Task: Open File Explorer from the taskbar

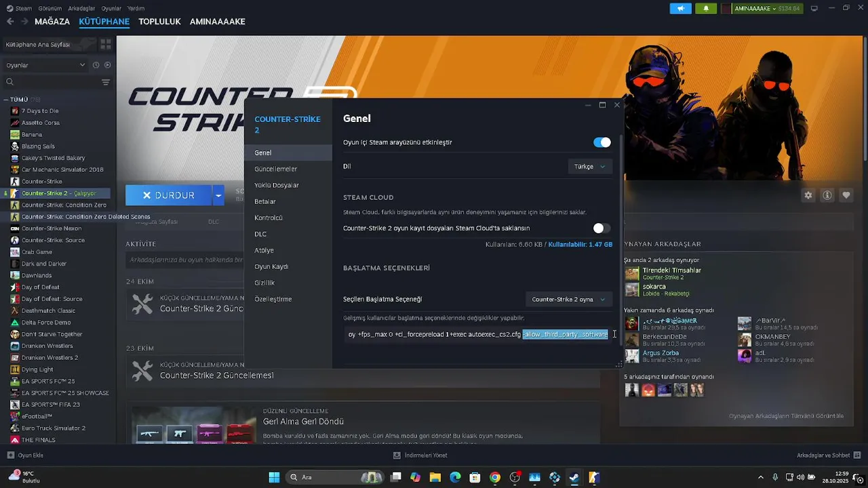Action: pyautogui.click(x=435, y=477)
